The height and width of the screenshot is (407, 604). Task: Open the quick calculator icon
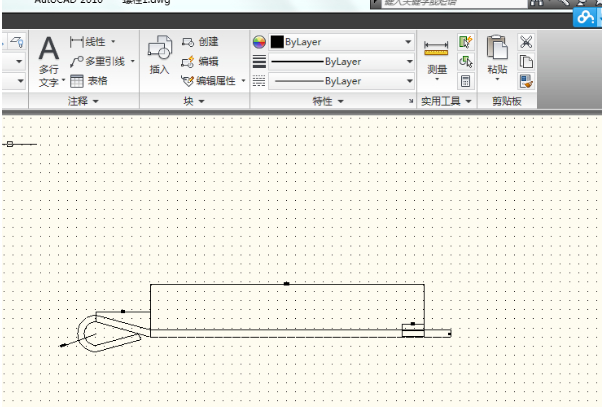[465, 80]
